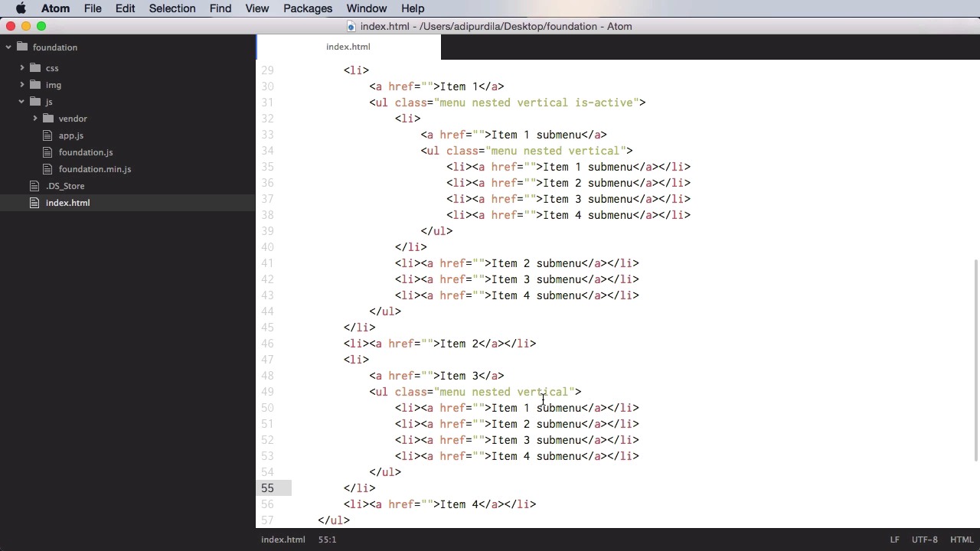Open the Apple menu
The height and width of the screenshot is (551, 980).
tap(21, 8)
